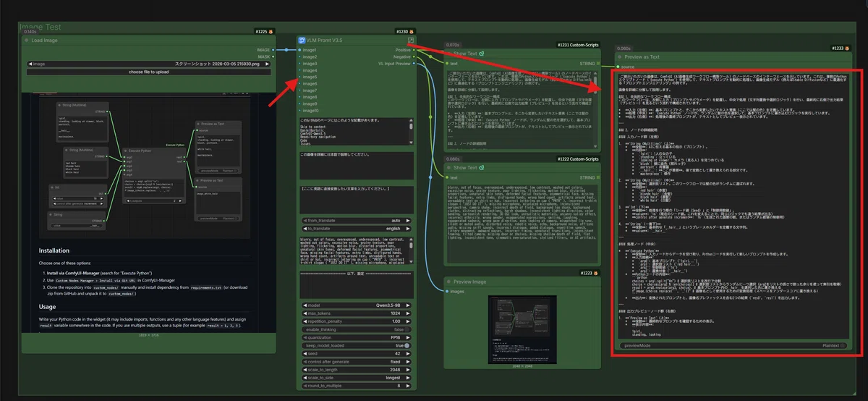This screenshot has width=868, height=401.
Task: Click the collapse dot on Preview as Text node
Action: click(x=618, y=56)
